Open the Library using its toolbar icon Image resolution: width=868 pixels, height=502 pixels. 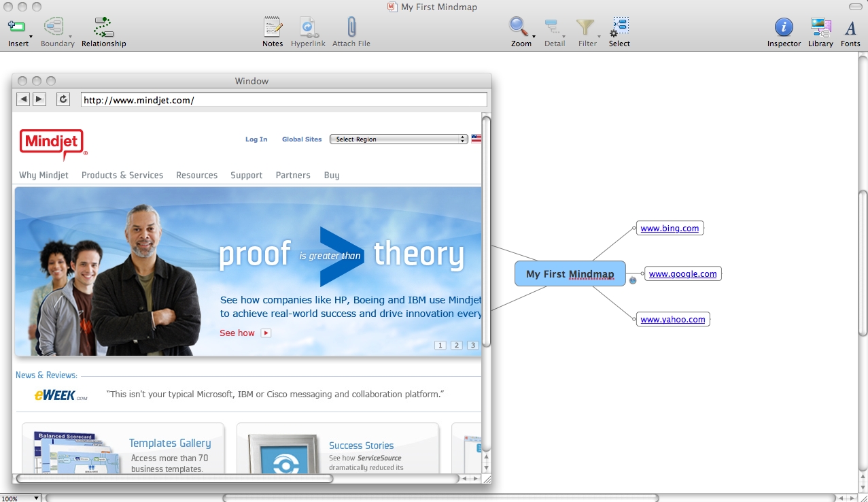point(820,27)
